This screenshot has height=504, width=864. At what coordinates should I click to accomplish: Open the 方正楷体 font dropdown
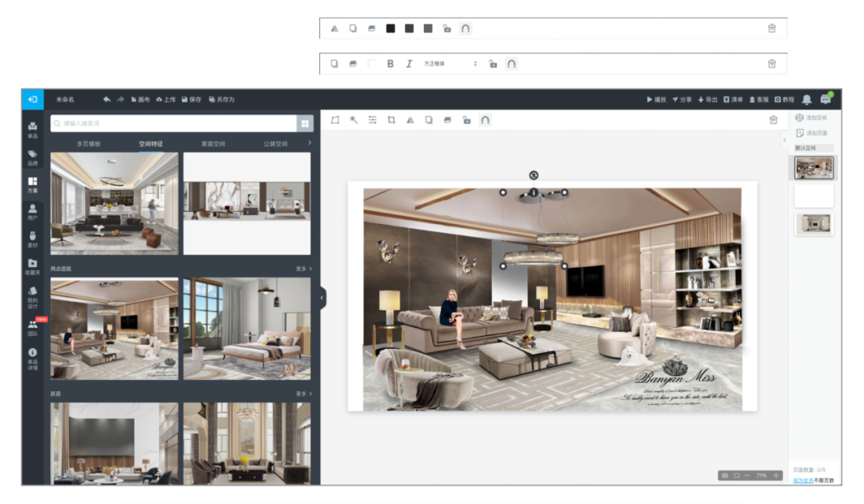450,64
